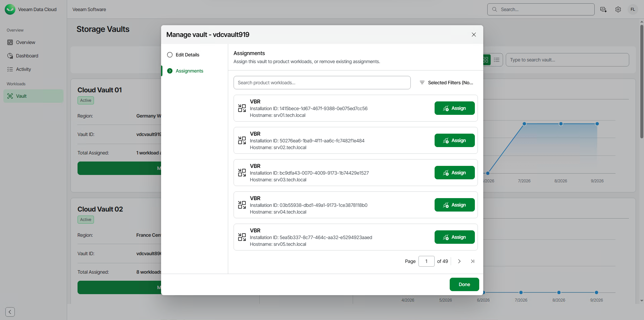Close the Manage vault dialog
Viewport: 644px width, 320px height.
[474, 35]
